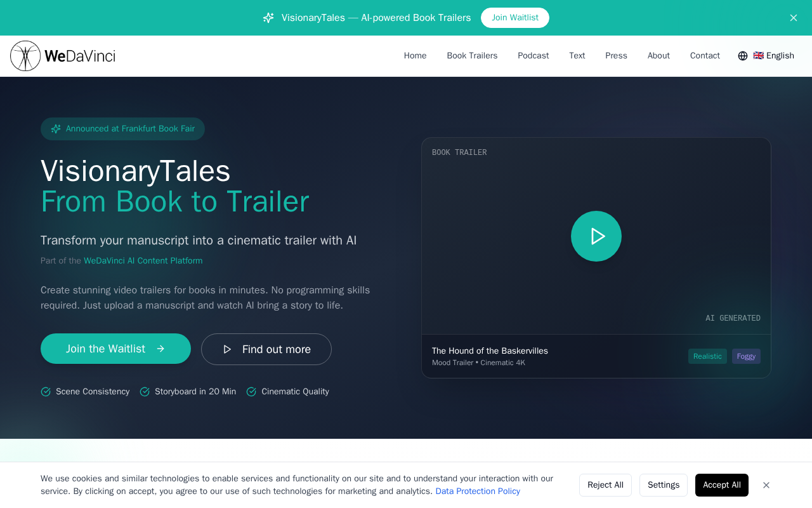Open the Text navigation item
This screenshot has width=812, height=508.
[x=577, y=56]
